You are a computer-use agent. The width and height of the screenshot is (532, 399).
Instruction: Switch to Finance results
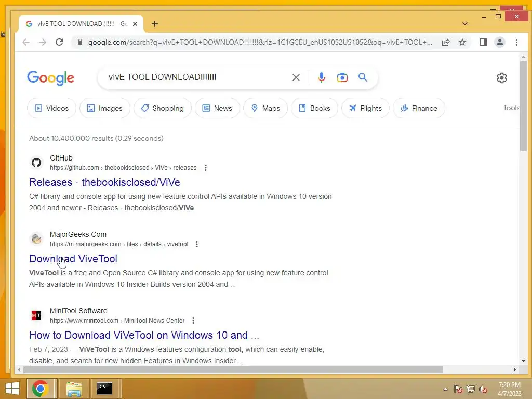[x=419, y=108]
